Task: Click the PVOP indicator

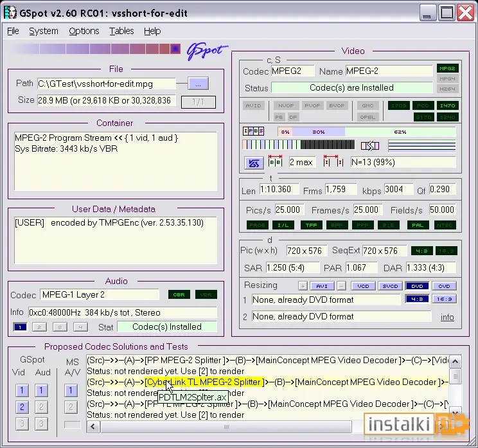Action: click(312, 105)
